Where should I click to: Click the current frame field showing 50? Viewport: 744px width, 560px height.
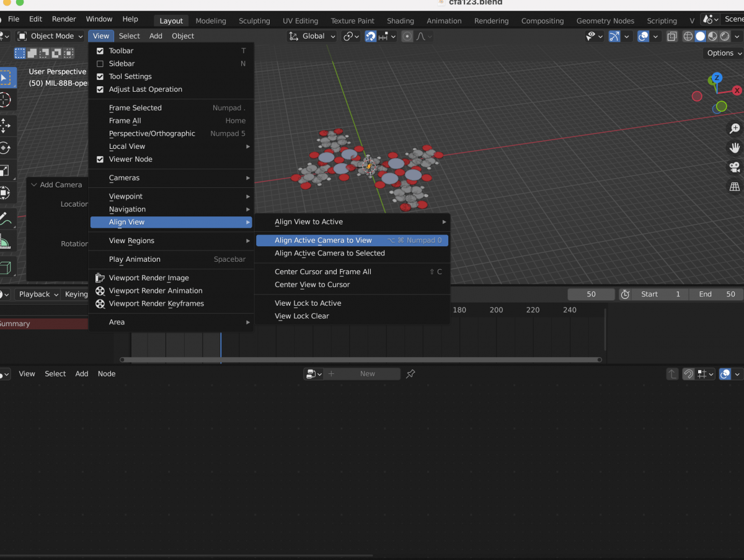591,295
